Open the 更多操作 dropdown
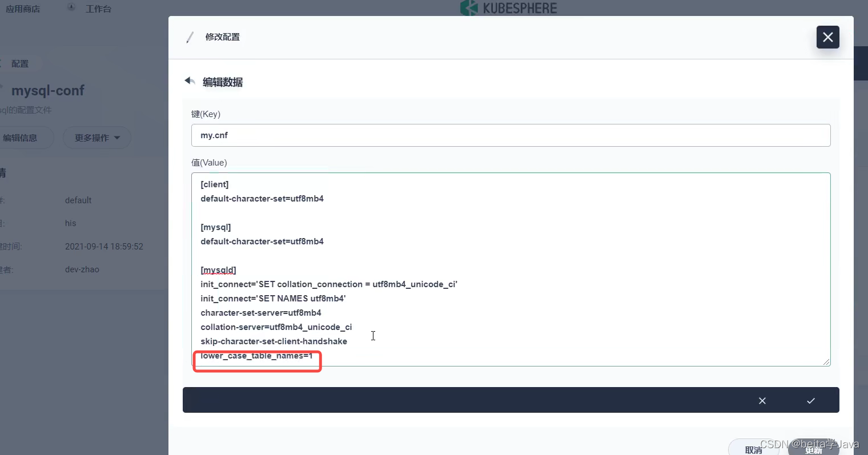Viewport: 868px width, 455px height. click(x=97, y=138)
